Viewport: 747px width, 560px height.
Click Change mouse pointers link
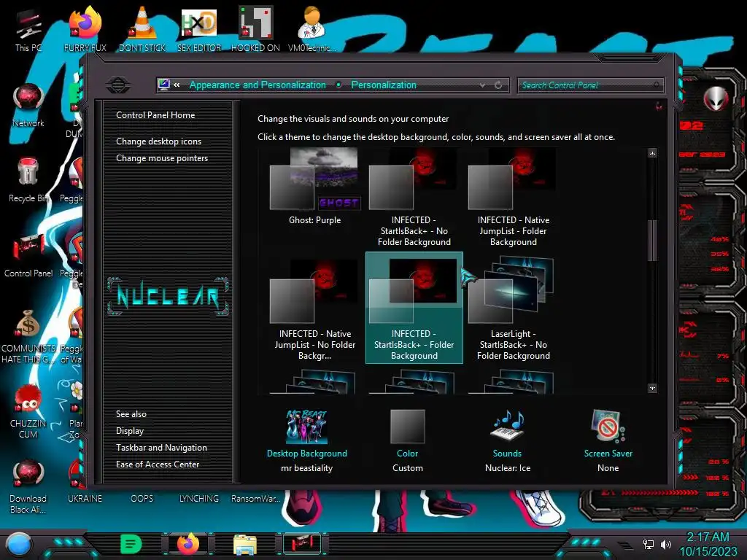pyautogui.click(x=162, y=158)
